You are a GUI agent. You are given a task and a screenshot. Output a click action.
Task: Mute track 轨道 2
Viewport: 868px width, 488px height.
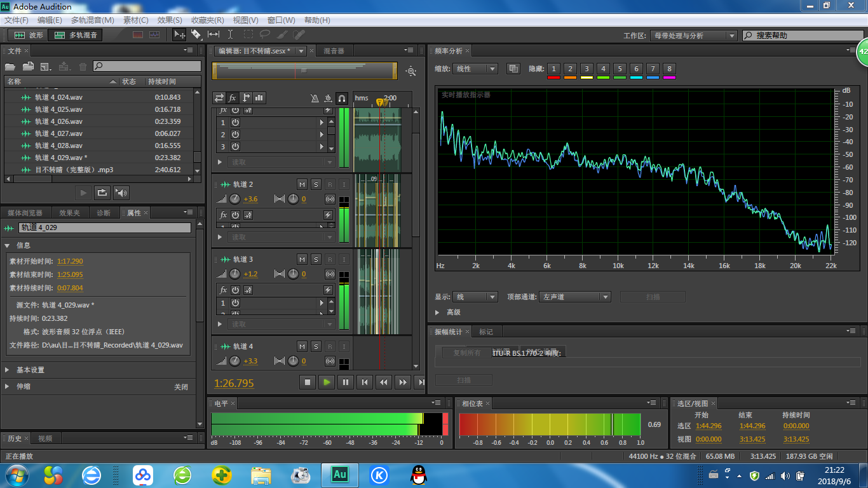(302, 184)
